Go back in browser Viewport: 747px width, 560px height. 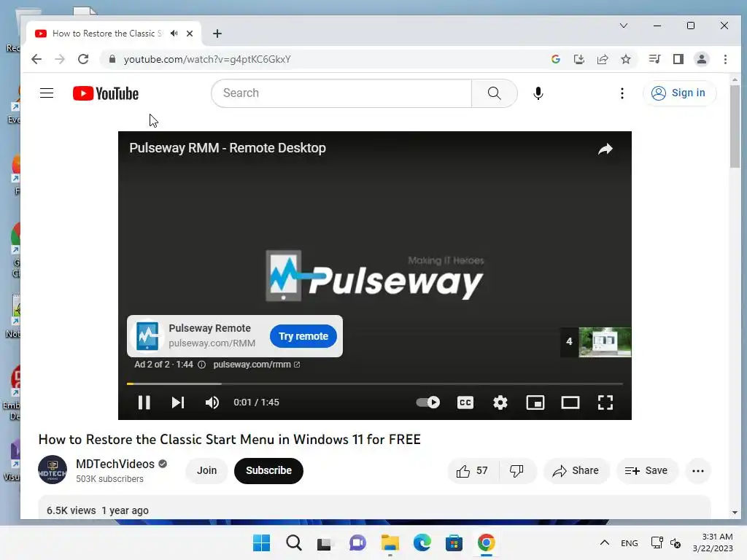pos(36,59)
